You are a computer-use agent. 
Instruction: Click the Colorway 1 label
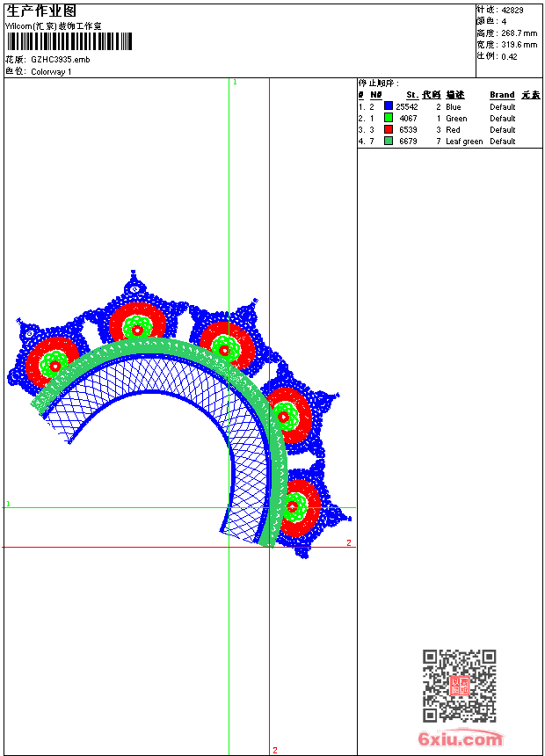click(x=51, y=71)
